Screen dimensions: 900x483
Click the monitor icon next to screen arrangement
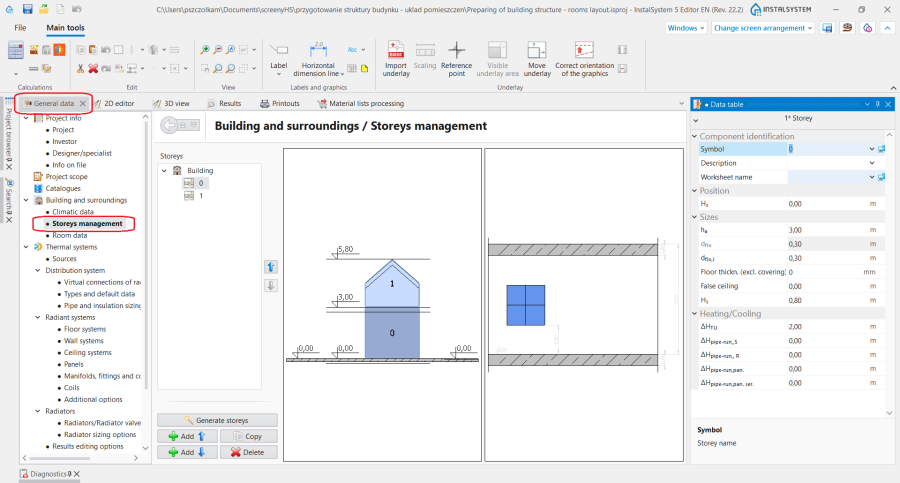point(827,28)
